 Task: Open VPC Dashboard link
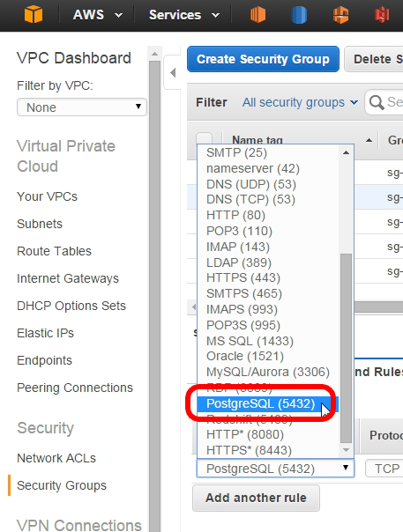74,58
